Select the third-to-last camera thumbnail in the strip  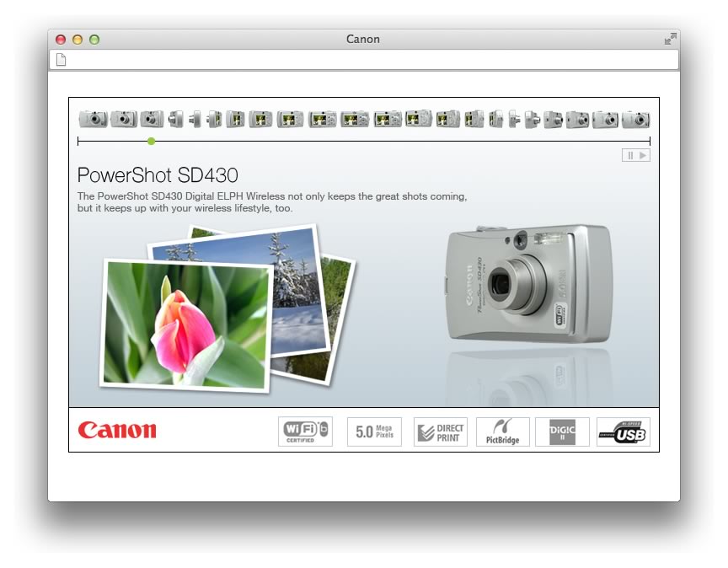577,119
